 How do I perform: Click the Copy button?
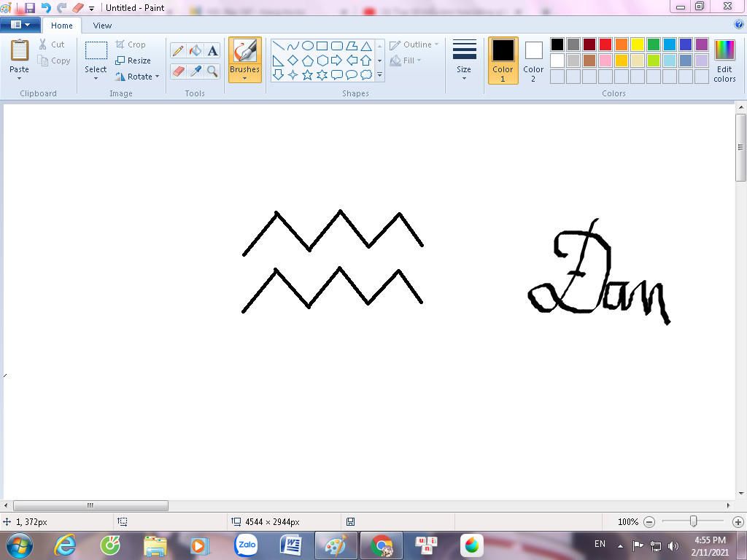coord(54,61)
